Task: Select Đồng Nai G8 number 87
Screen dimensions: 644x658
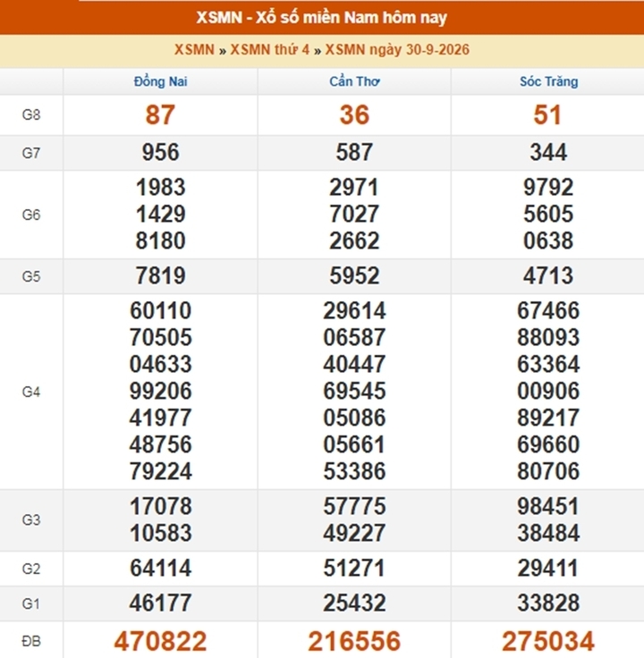Action: (160, 114)
